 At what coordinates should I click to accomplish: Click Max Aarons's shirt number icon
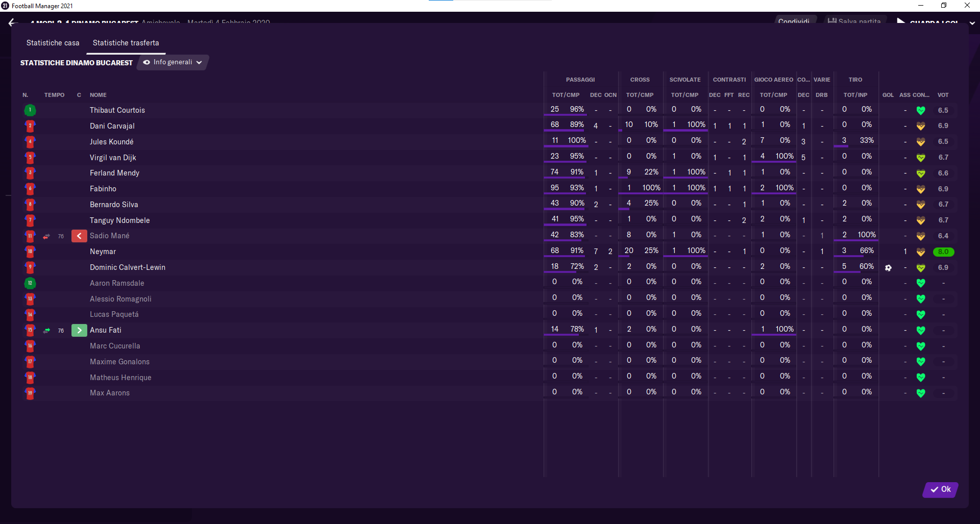pos(30,393)
